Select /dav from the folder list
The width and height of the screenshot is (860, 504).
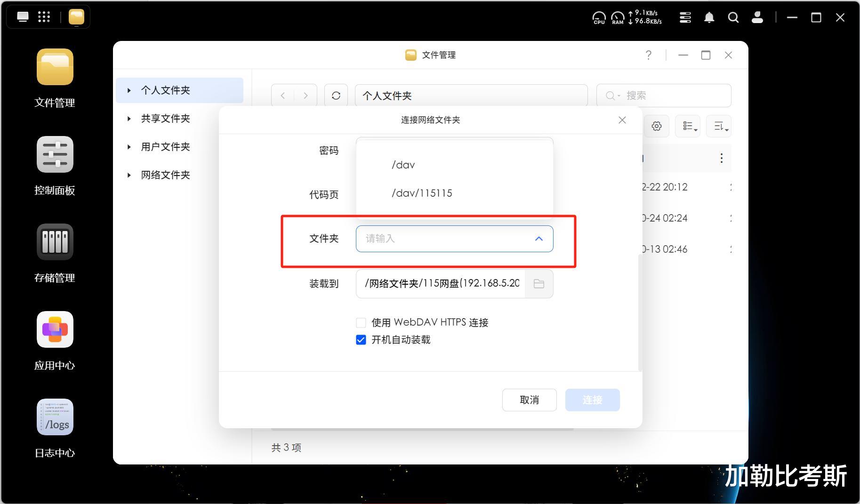455,165
